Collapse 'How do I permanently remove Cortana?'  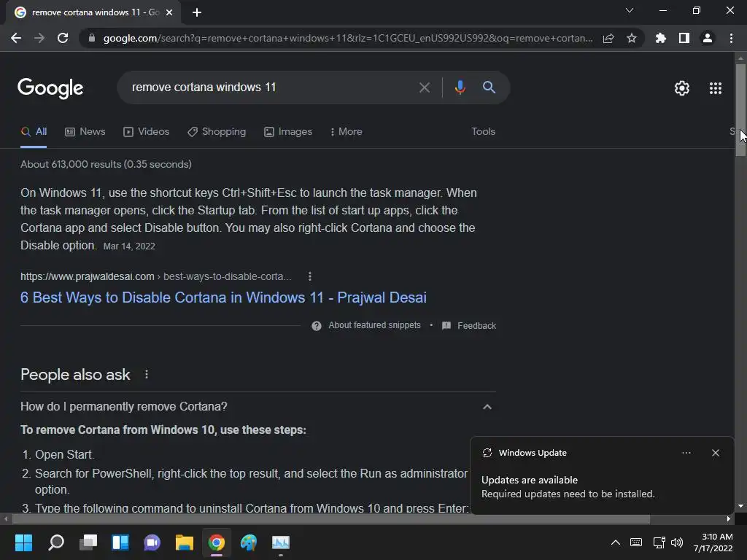(x=487, y=407)
